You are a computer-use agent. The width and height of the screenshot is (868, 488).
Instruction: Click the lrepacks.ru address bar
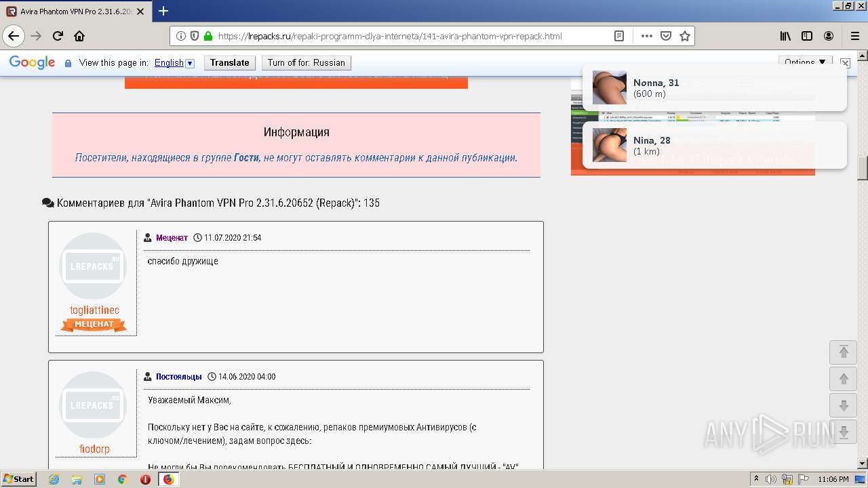[390, 36]
